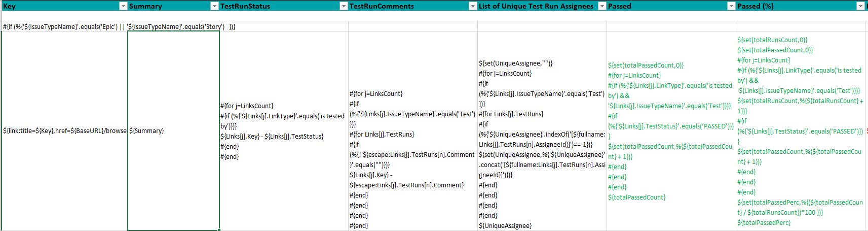The height and width of the screenshot is (231, 868).
Task: Select the Passed (%) header cell
Action: click(801, 6)
